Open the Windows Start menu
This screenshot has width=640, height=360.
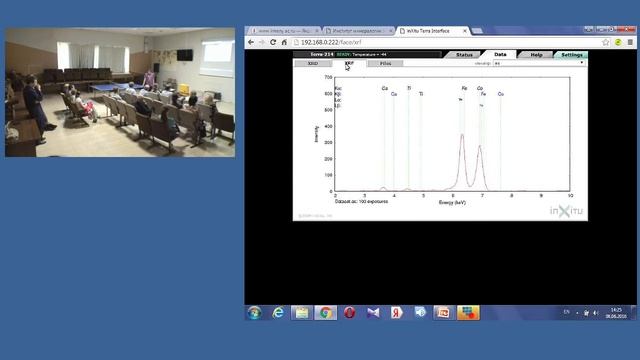255,313
